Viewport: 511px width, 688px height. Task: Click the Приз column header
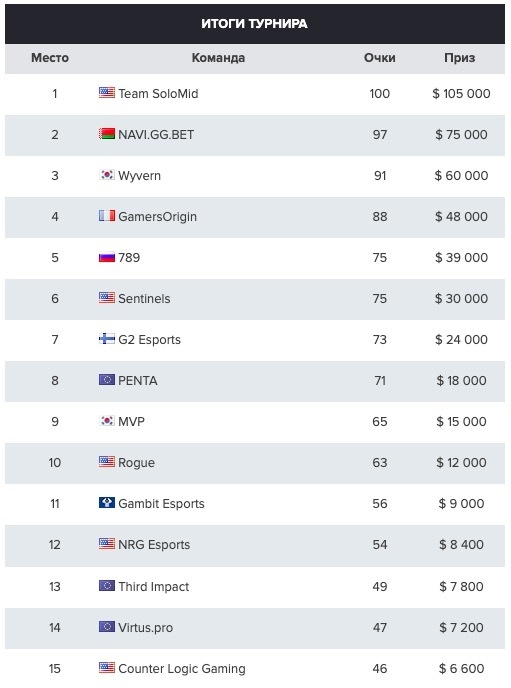coord(460,58)
